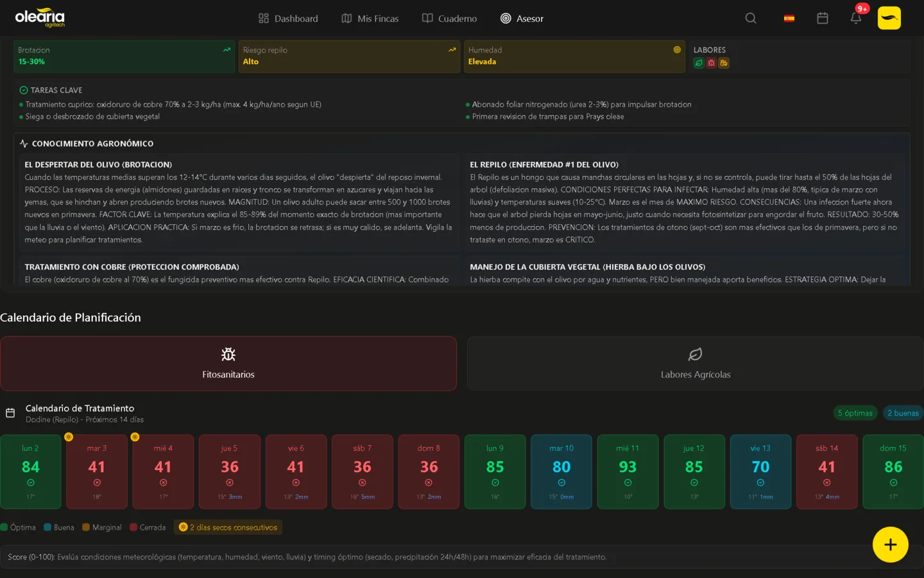Open Mis Fincas in navigation
Image resolution: width=924 pixels, height=578 pixels.
[x=370, y=19]
